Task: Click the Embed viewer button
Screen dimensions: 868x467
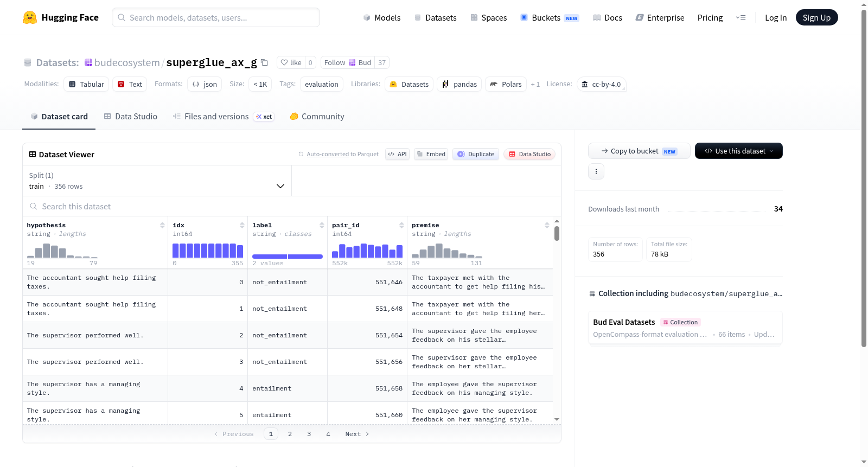Action: click(431, 154)
